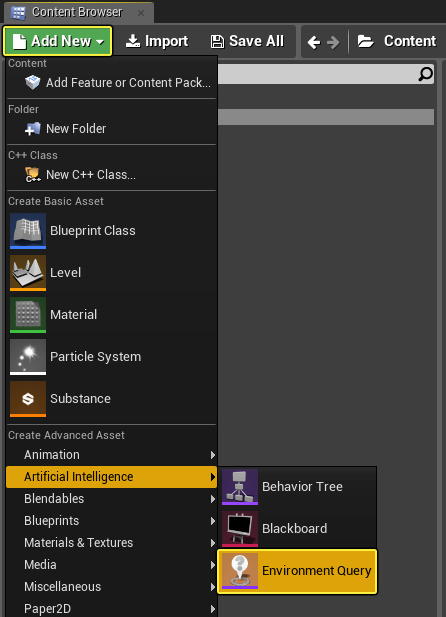Click the folder icon beside Content
Viewport: 446px width, 617px height.
point(366,41)
